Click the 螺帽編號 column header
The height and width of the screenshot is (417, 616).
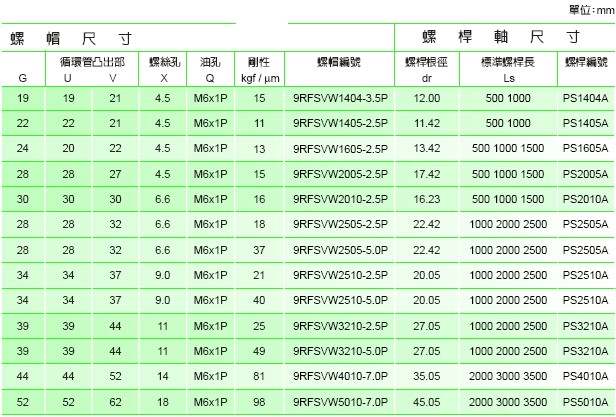[x=335, y=61]
